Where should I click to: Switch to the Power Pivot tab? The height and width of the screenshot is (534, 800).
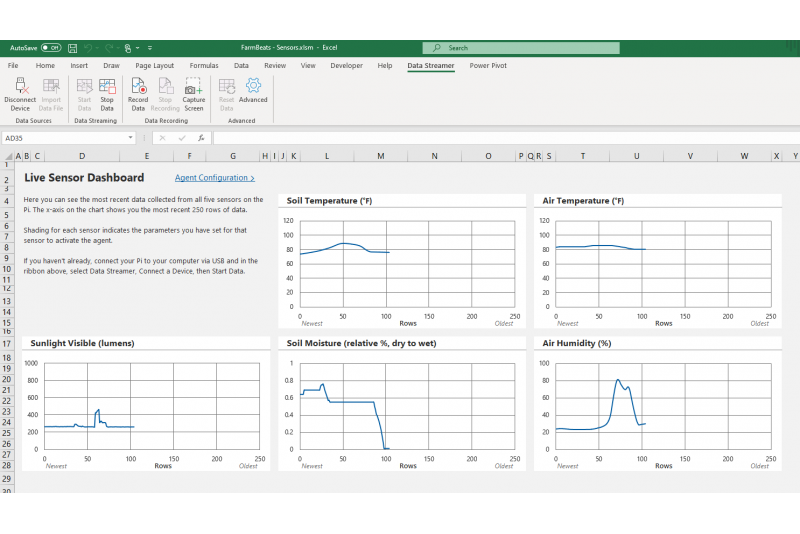tap(489, 66)
